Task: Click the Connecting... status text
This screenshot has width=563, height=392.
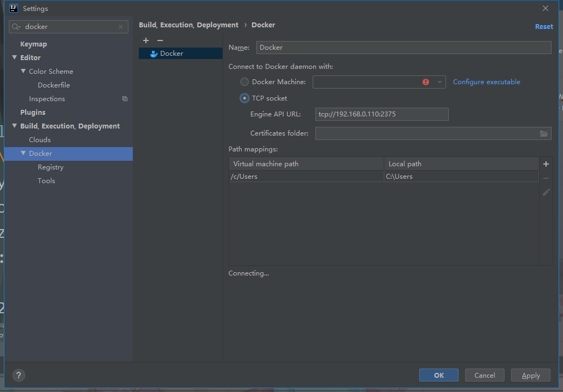Action: tap(249, 273)
